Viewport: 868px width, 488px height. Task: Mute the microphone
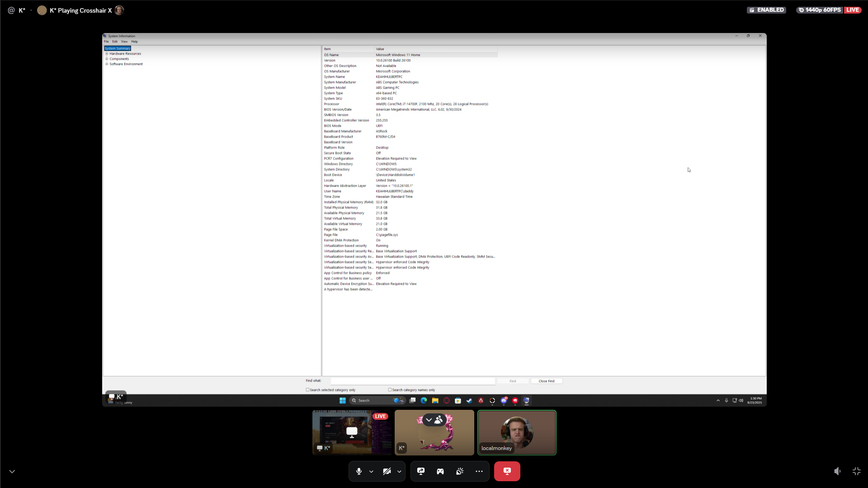(x=359, y=471)
